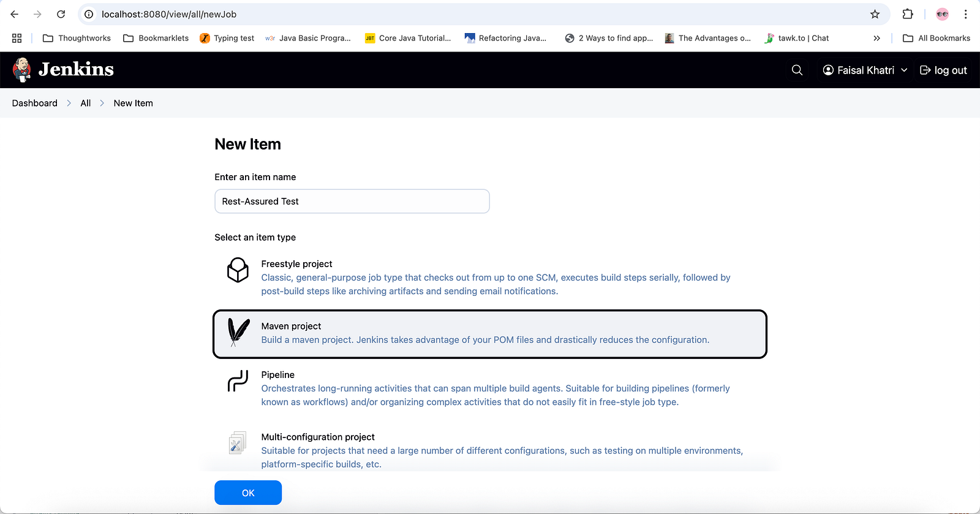
Task: Open the Java Basic Progra... bookmark
Action: point(308,38)
